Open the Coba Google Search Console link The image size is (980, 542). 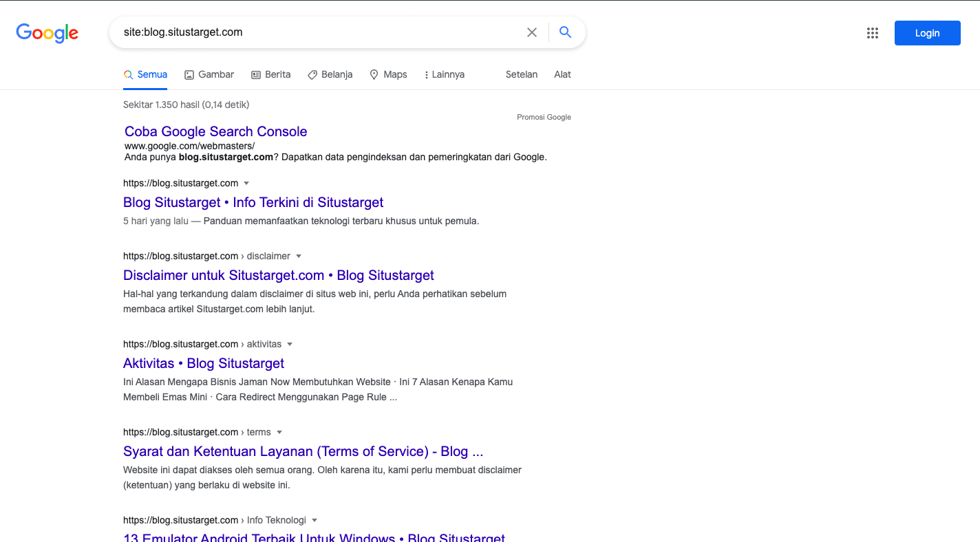(216, 131)
